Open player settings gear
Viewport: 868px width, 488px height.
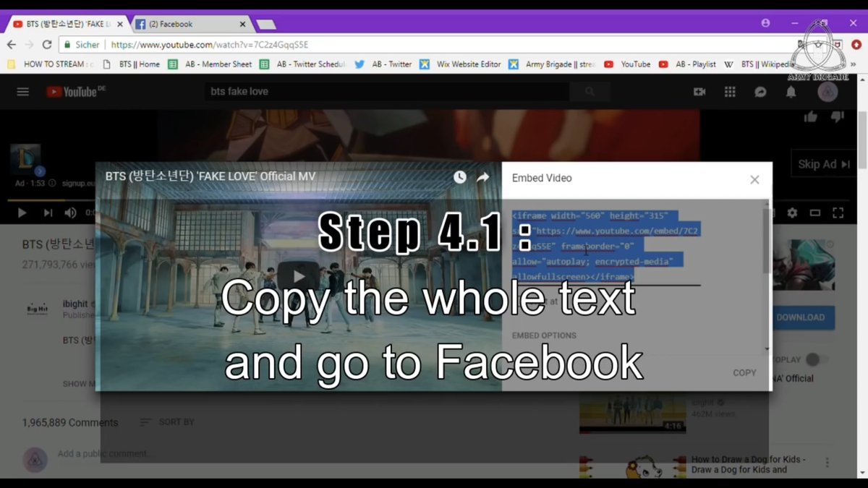coord(792,213)
